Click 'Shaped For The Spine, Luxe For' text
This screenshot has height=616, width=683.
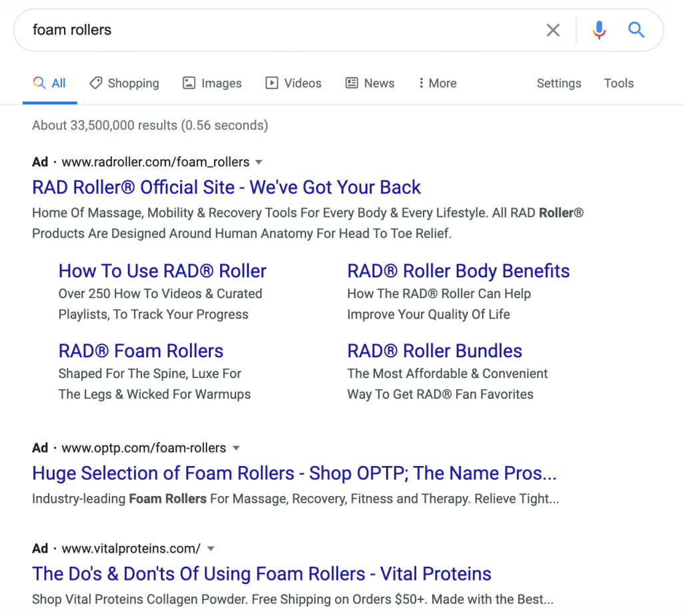pyautogui.click(x=150, y=373)
